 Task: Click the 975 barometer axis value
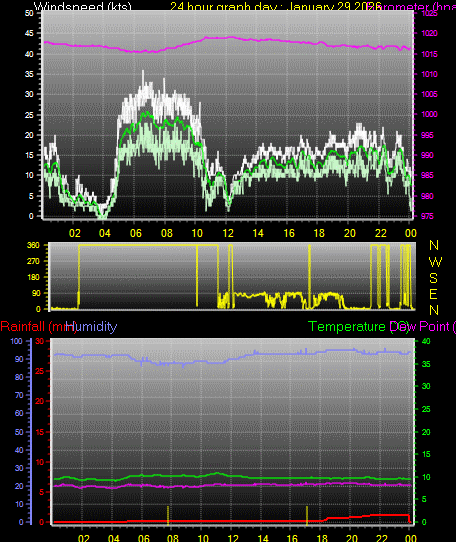[427, 216]
